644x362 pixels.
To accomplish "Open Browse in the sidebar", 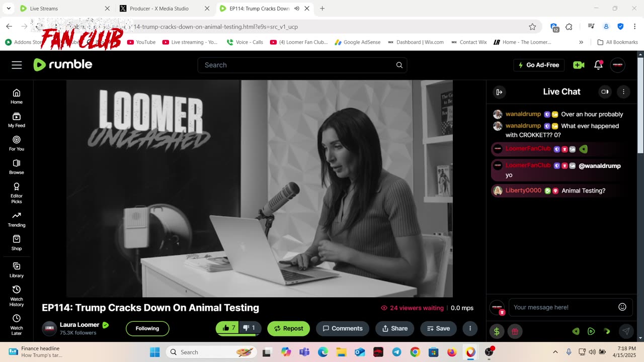I will (17, 166).
